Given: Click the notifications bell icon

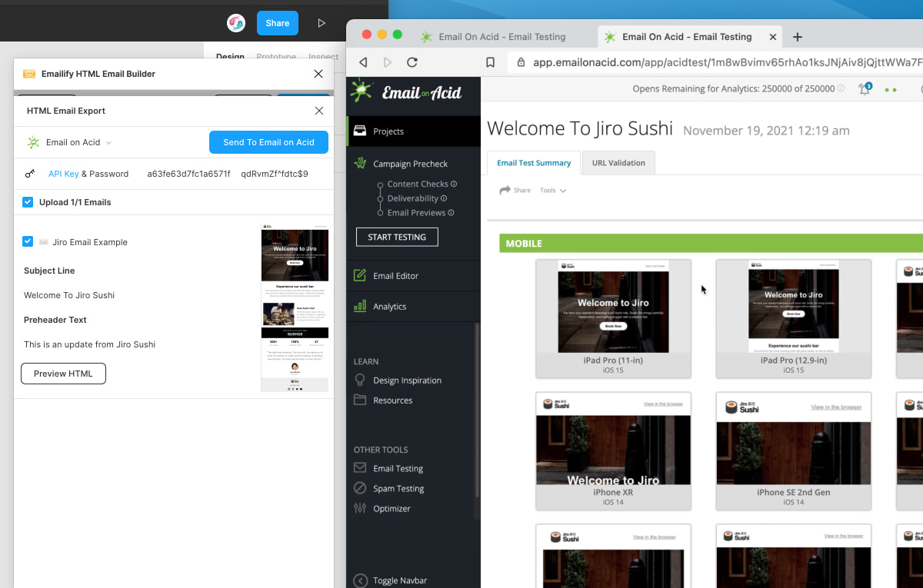Looking at the screenshot, I should [x=865, y=88].
